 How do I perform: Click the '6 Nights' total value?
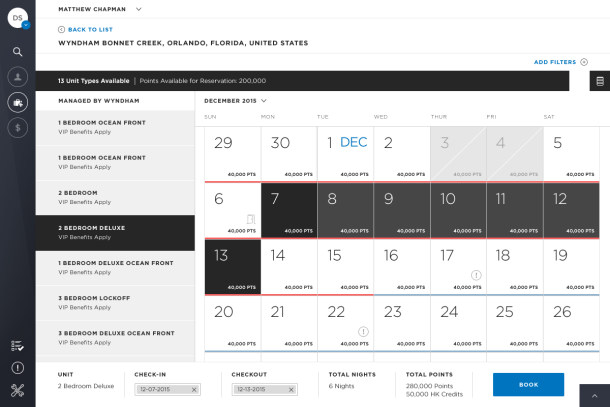point(342,386)
